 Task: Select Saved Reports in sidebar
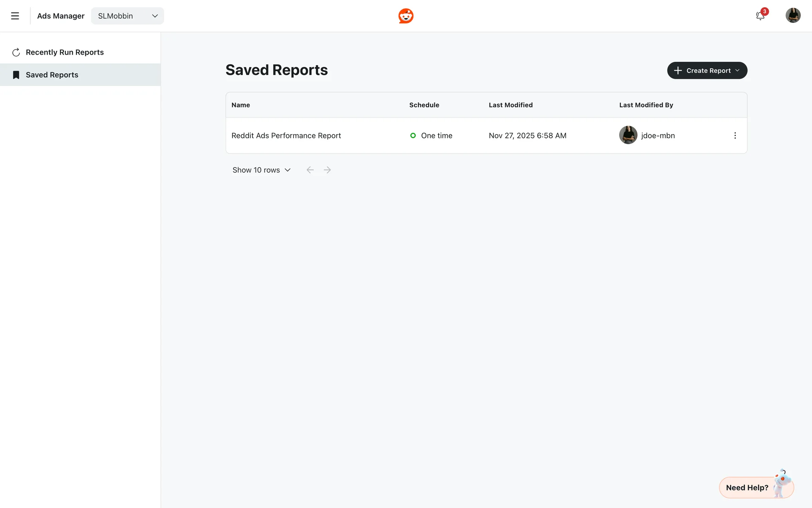pos(52,75)
